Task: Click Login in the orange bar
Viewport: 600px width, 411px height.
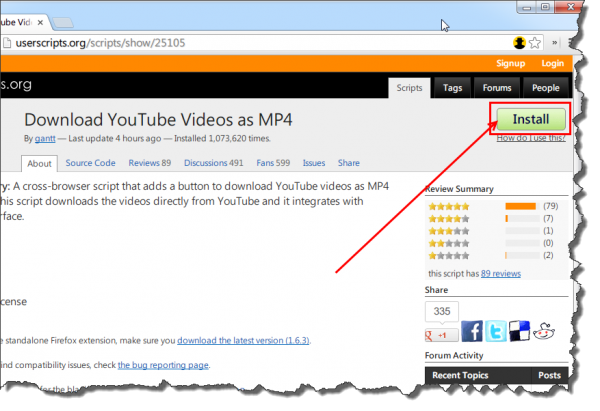Action: point(553,64)
